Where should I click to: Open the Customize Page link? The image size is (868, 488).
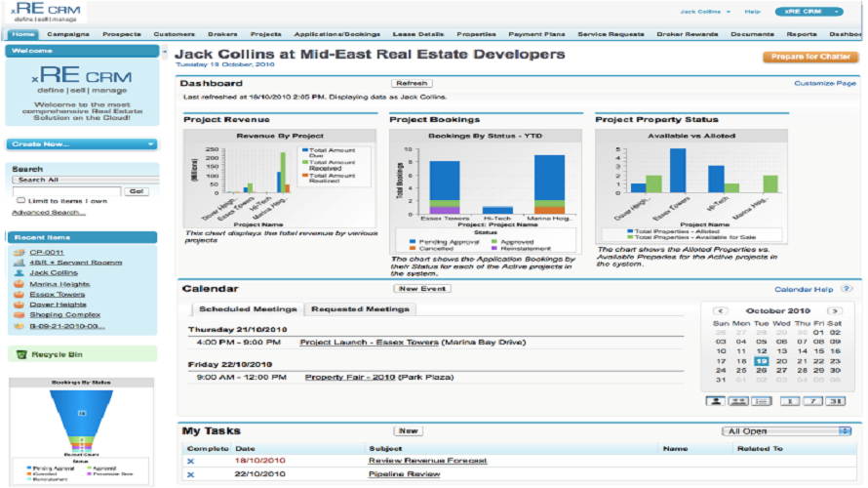825,83
